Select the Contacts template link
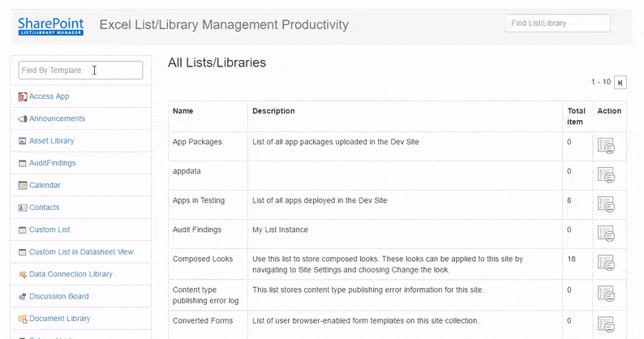644x339 pixels. coord(45,207)
